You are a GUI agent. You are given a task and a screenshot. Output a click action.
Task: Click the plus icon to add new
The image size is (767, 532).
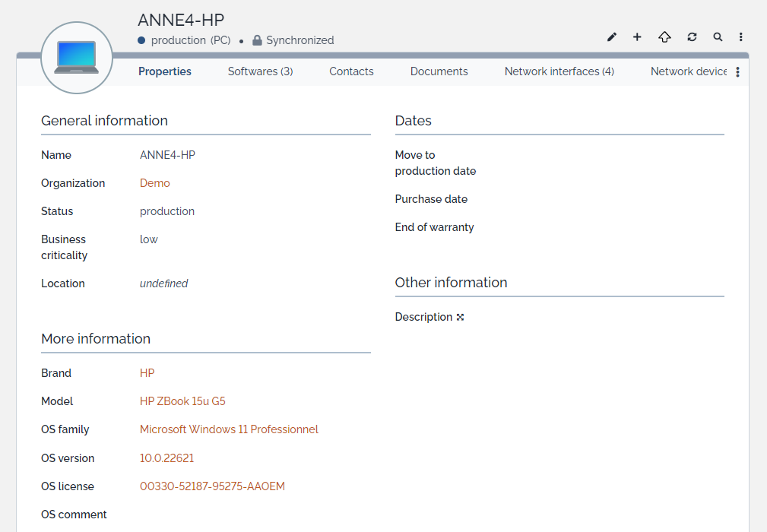click(637, 37)
